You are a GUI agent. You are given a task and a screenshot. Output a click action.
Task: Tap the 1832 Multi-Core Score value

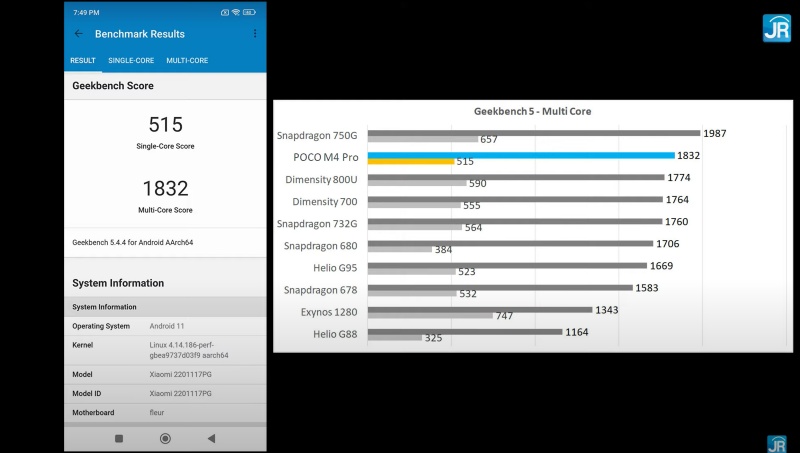point(165,189)
